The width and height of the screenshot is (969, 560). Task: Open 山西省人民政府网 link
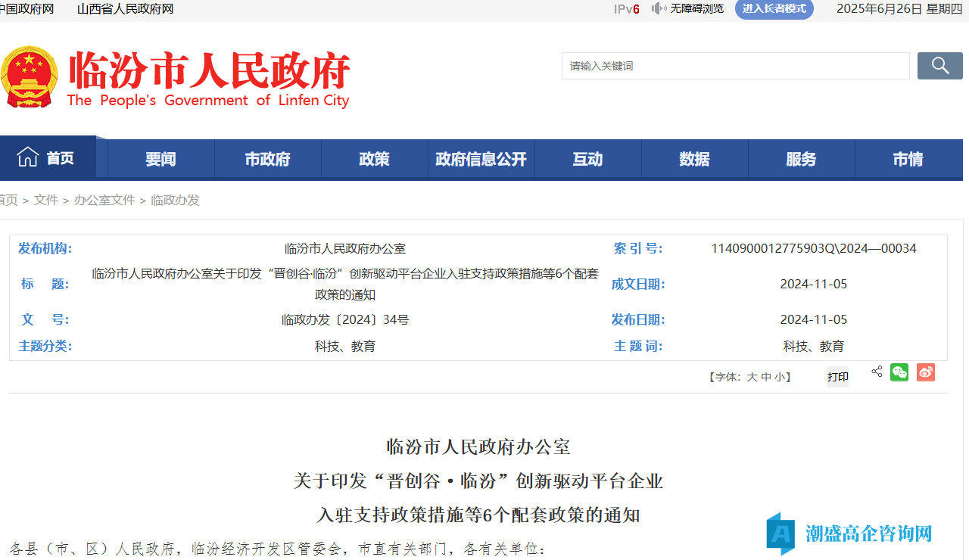125,9
